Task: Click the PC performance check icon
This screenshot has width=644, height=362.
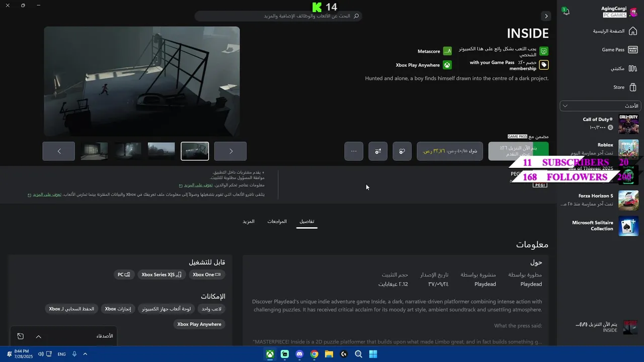Action: tap(544, 51)
